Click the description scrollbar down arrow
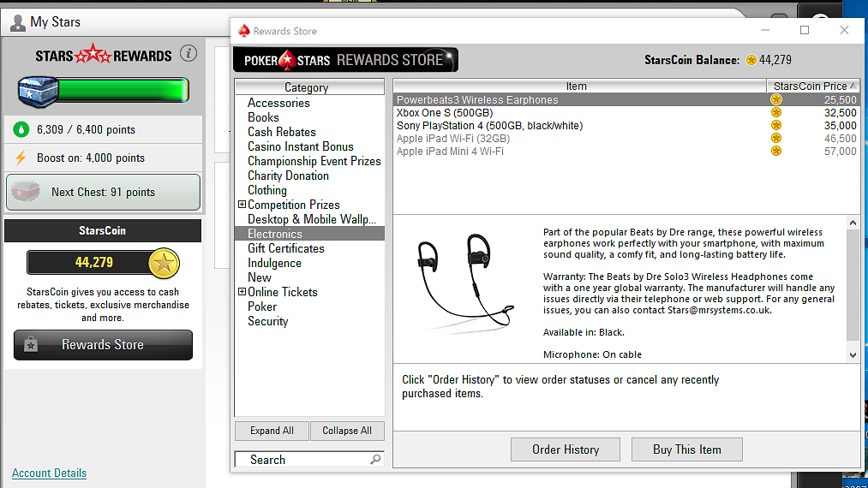Screen dimensions: 868x488 click(x=852, y=354)
